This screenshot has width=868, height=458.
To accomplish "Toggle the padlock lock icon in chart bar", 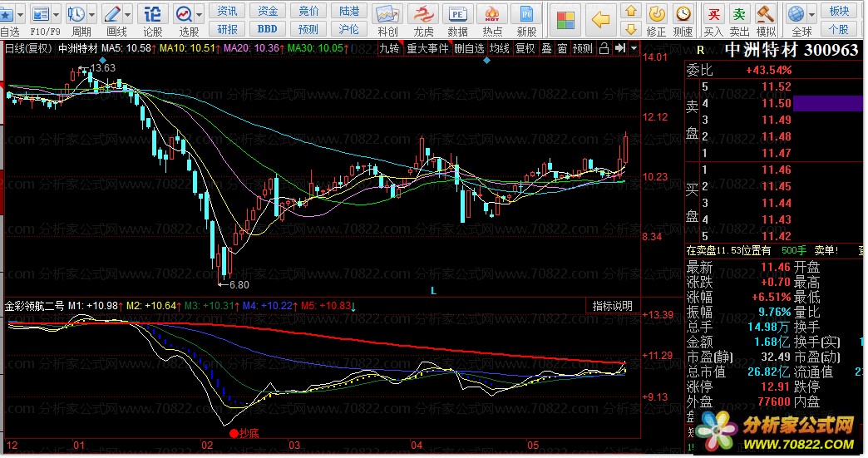I will click(604, 49).
